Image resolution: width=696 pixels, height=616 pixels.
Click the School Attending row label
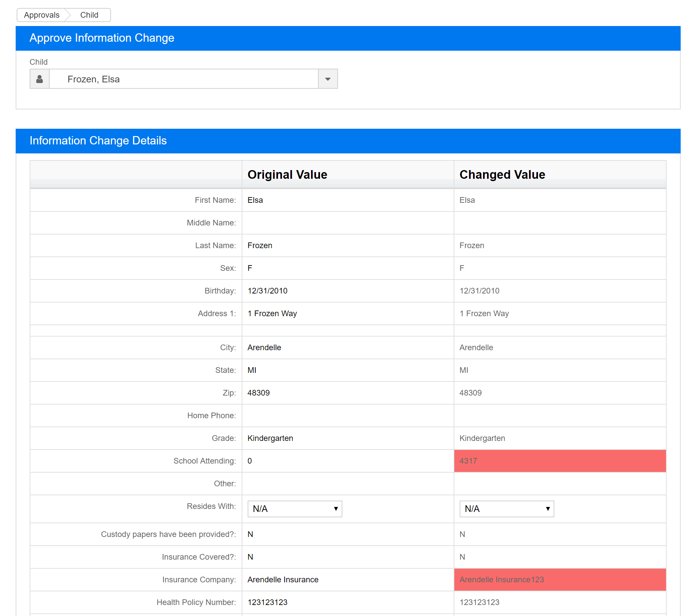pos(204,461)
